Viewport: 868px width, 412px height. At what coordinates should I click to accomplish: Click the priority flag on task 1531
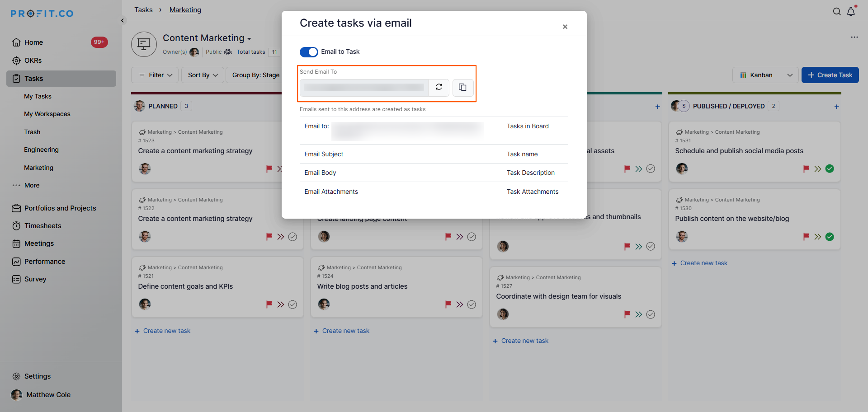pyautogui.click(x=806, y=169)
